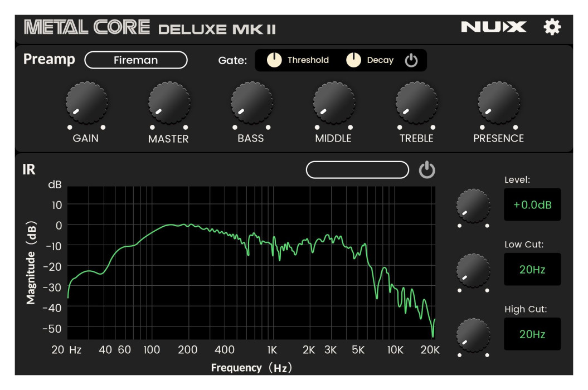The height and width of the screenshot is (390, 588).
Task: Change the Low Cut frequency value
Action: [x=532, y=269]
